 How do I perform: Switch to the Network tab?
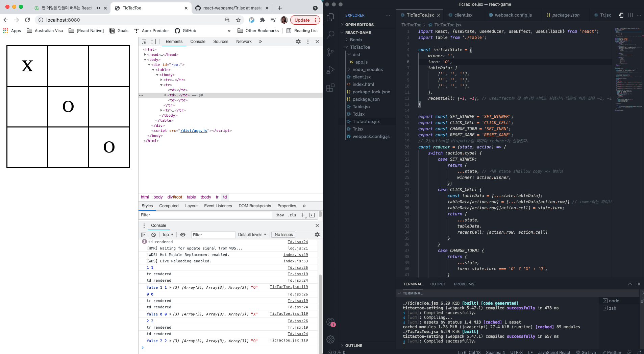click(x=244, y=42)
